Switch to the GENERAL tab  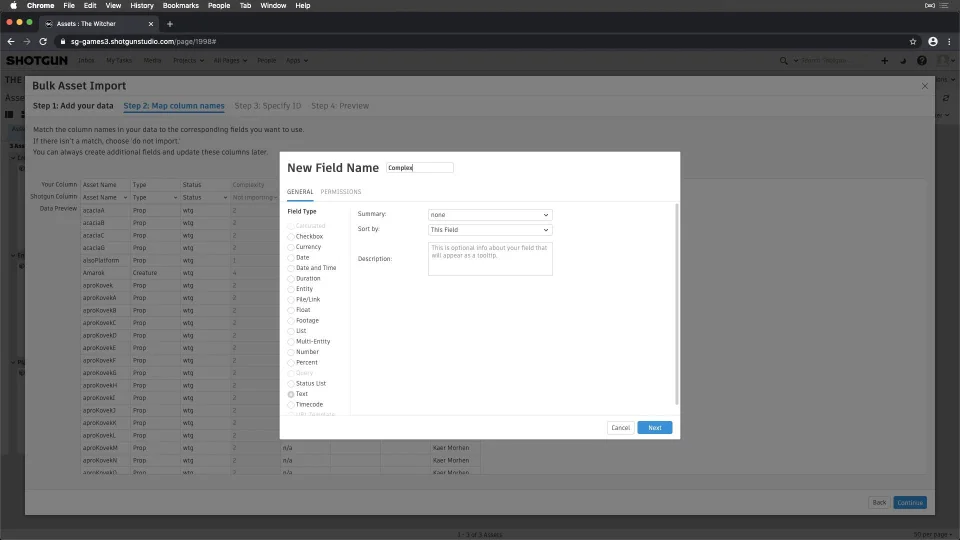[x=300, y=192]
